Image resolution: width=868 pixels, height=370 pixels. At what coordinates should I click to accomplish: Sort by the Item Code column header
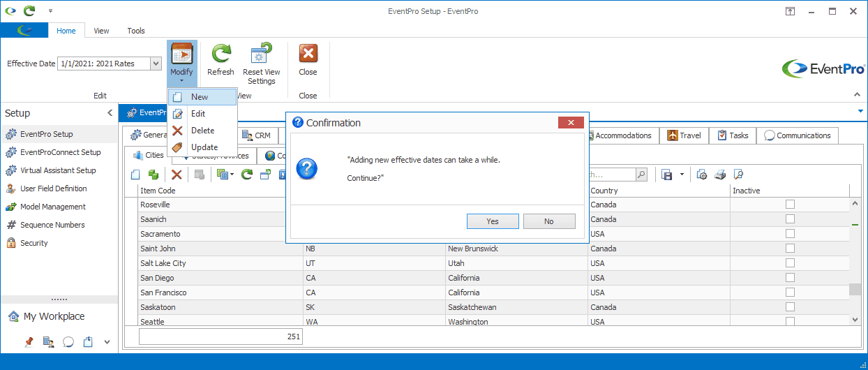(220, 191)
